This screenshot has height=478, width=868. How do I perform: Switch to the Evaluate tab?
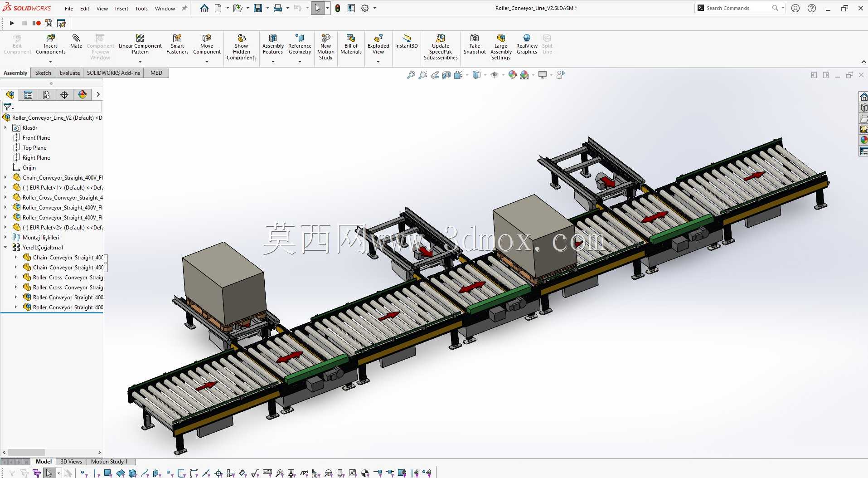point(70,73)
